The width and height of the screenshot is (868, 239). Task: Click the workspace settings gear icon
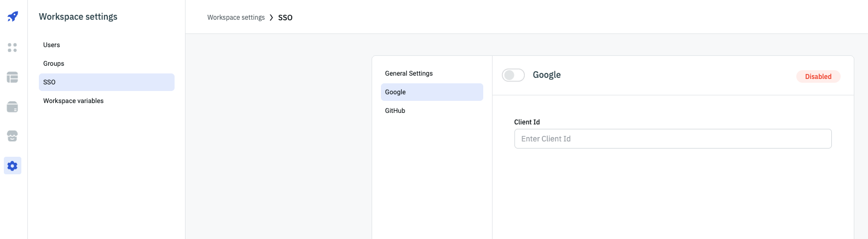pos(13,166)
